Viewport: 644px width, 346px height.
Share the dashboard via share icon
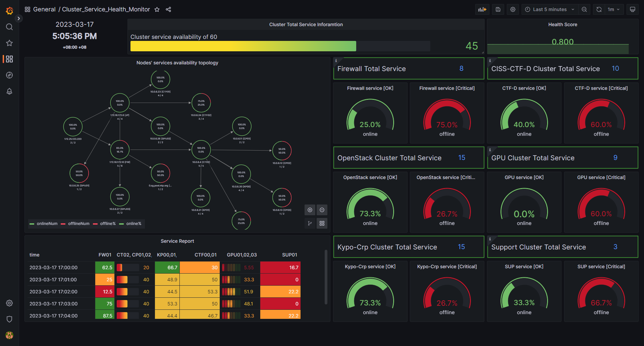pos(168,9)
